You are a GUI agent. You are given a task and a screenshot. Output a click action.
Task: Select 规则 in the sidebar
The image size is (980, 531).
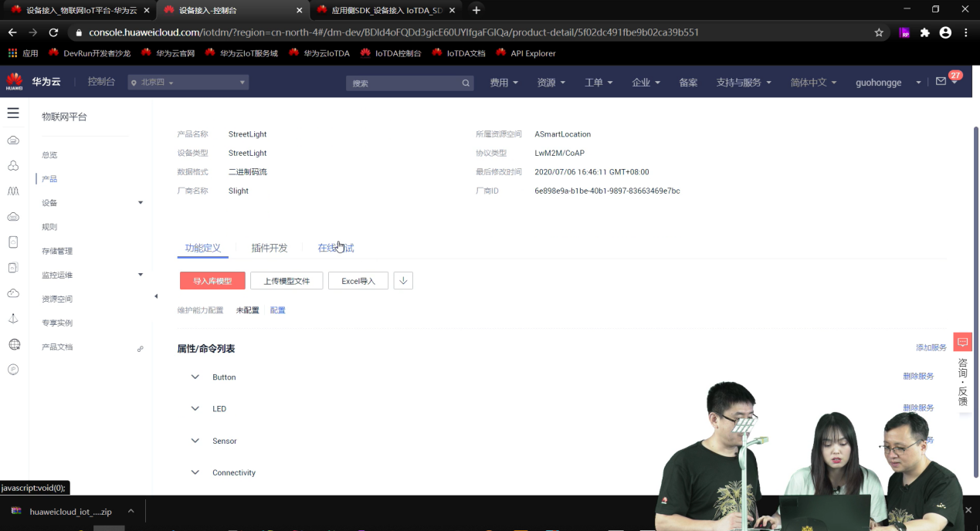tap(49, 227)
